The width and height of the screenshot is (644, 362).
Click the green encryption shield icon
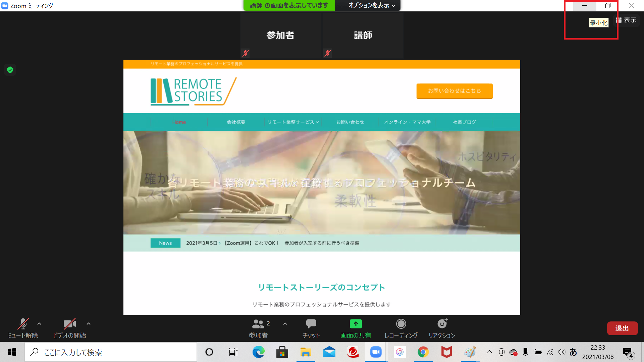tap(10, 70)
